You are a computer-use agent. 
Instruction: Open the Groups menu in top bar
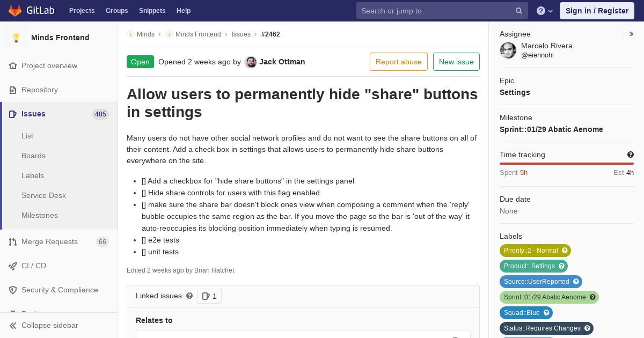[x=117, y=11]
